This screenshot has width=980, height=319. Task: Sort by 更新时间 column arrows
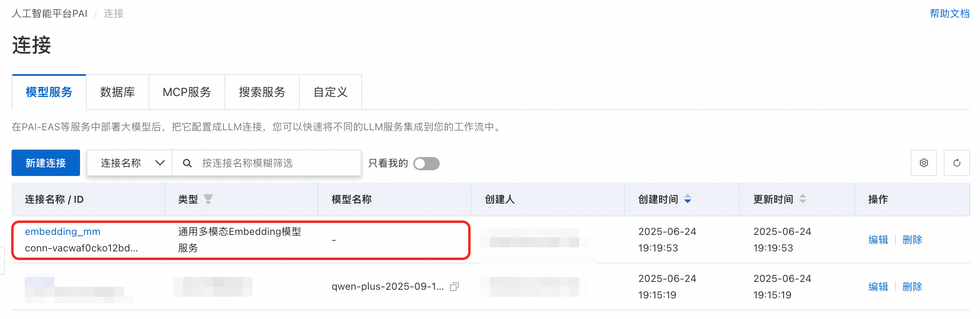pyautogui.click(x=803, y=199)
